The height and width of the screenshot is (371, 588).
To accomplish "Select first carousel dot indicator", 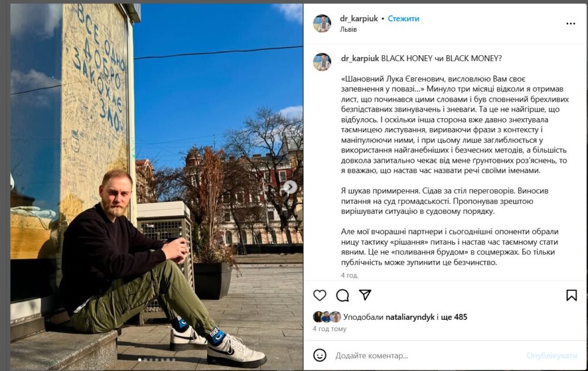I will [140, 360].
